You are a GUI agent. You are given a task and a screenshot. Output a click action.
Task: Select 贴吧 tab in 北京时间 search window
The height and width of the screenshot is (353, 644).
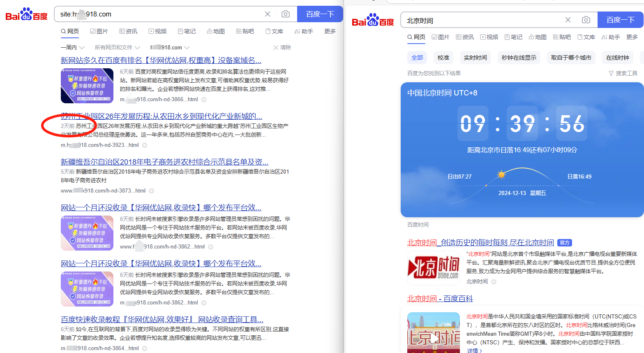[x=562, y=37]
